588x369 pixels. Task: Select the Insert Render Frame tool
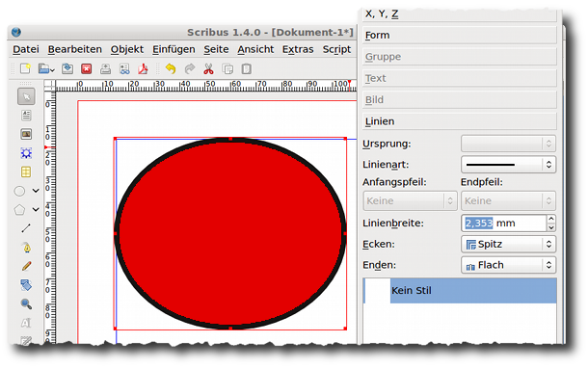(26, 153)
